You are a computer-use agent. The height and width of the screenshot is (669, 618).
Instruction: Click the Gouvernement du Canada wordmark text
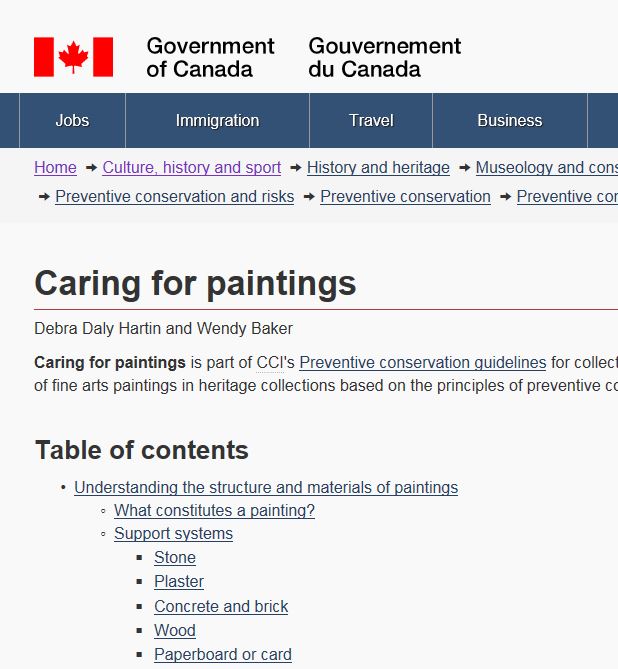(x=385, y=58)
